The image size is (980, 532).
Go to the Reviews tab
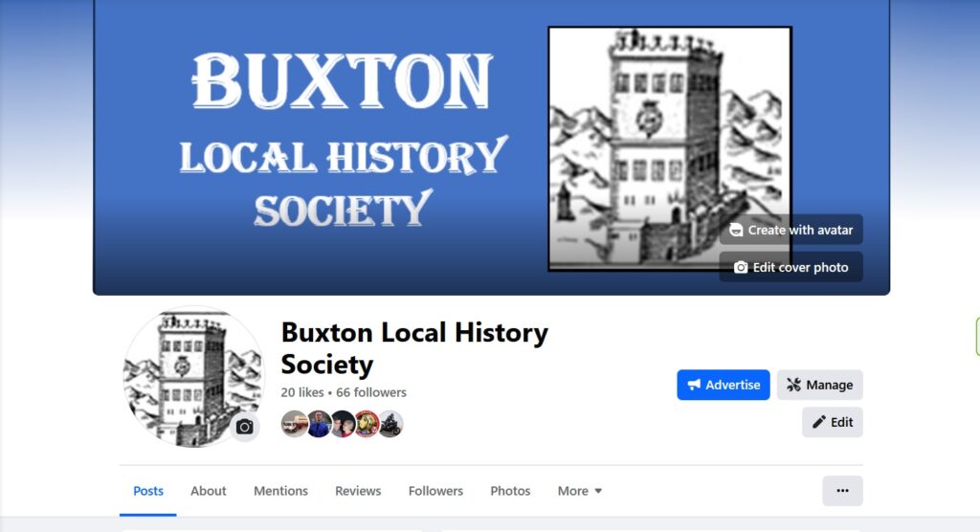358,491
